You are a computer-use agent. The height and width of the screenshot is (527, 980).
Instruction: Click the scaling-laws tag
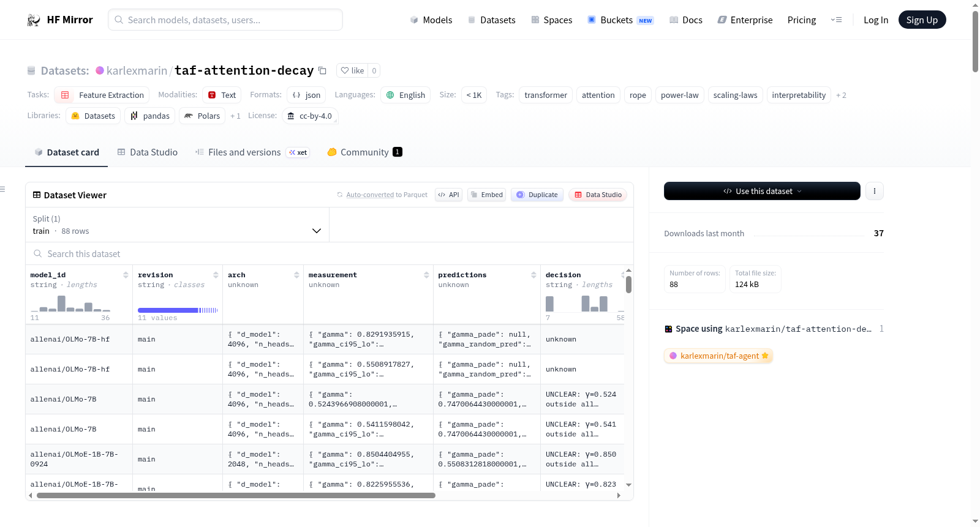pos(736,95)
